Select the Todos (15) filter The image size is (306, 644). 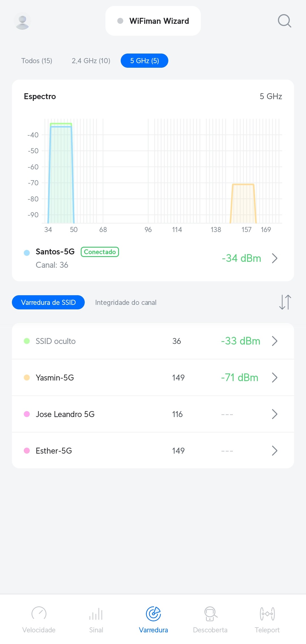[x=37, y=61]
